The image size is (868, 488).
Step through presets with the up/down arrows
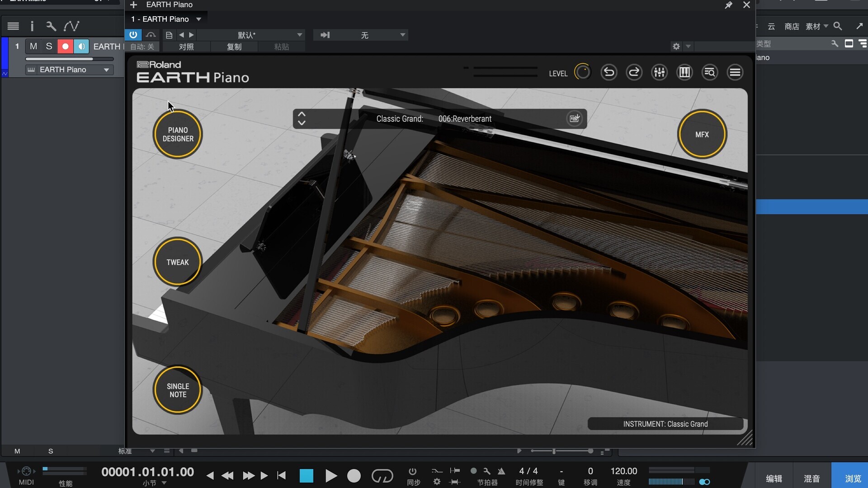302,118
